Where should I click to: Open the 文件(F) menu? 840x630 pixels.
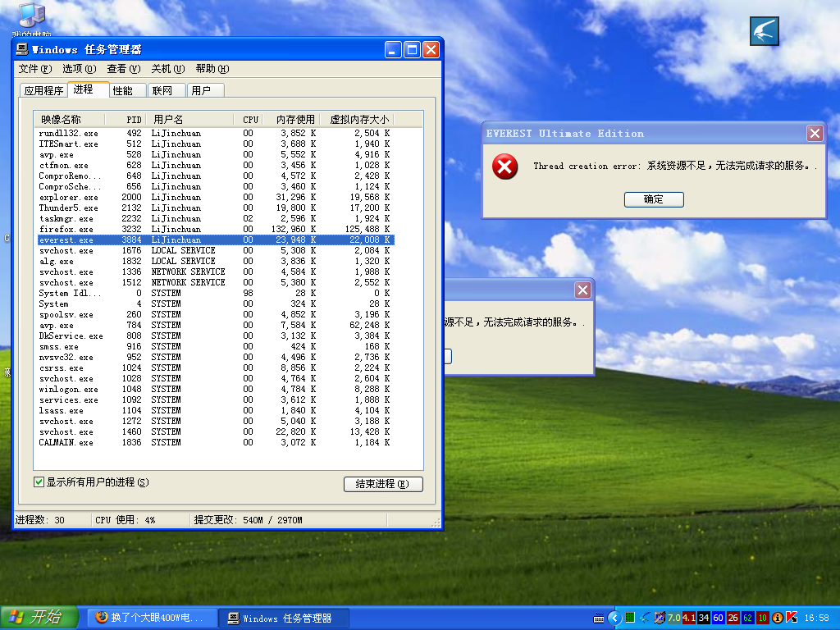click(x=34, y=69)
